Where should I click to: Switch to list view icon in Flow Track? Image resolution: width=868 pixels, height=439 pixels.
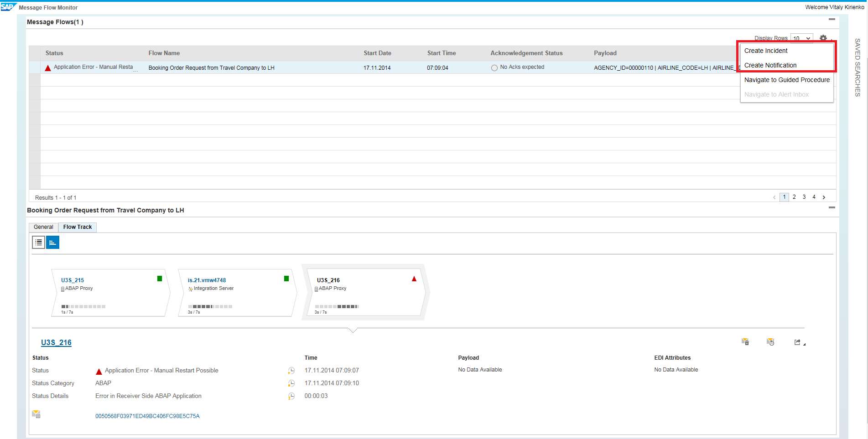pyautogui.click(x=39, y=243)
